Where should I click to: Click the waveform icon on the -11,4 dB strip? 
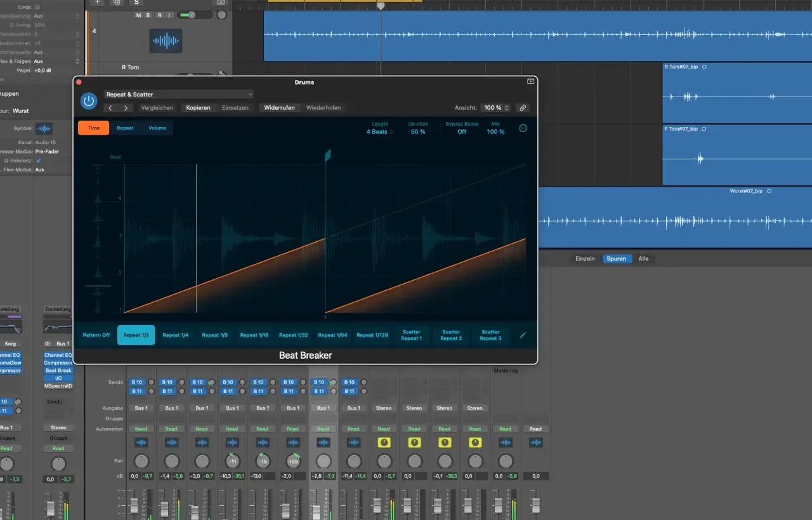click(354, 443)
